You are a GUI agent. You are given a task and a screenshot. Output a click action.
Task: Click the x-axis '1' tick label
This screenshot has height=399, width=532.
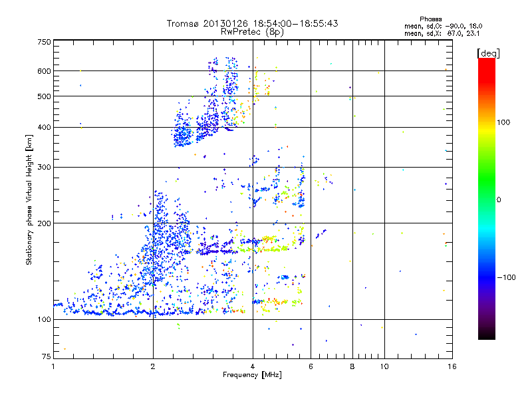click(53, 366)
